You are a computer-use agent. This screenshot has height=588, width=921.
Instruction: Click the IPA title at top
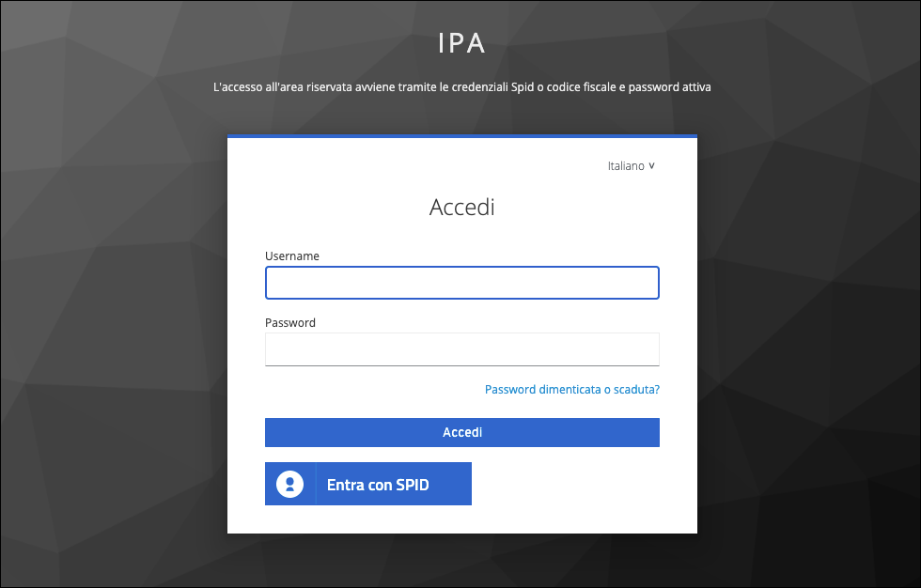[461, 43]
